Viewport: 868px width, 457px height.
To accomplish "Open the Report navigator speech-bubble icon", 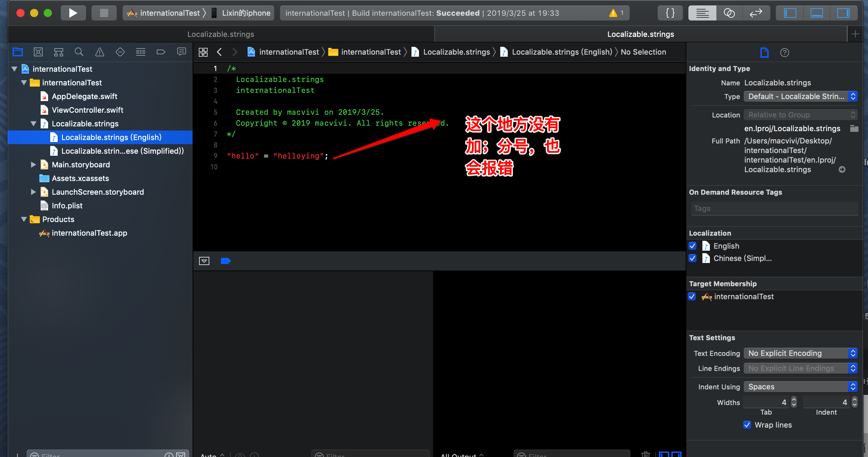I will point(182,52).
